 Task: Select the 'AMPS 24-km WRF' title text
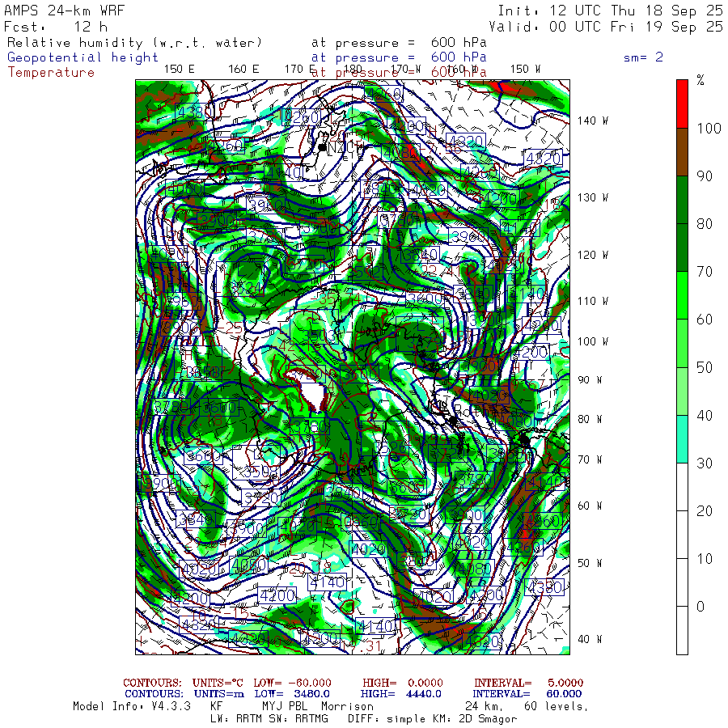65,11
